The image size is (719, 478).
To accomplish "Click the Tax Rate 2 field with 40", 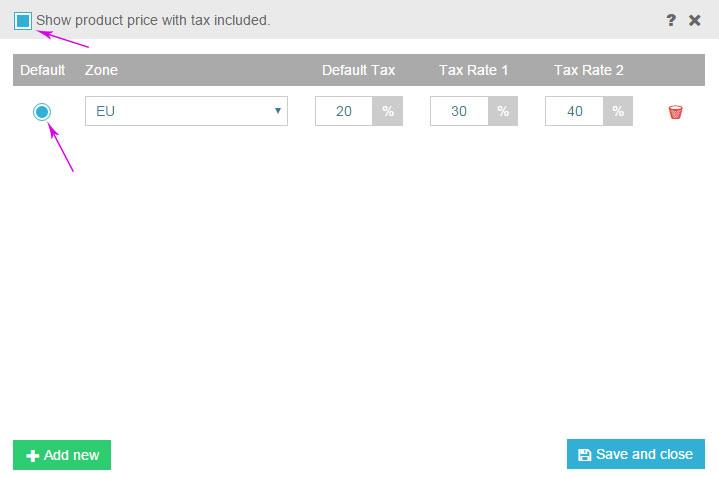I will tap(574, 111).
